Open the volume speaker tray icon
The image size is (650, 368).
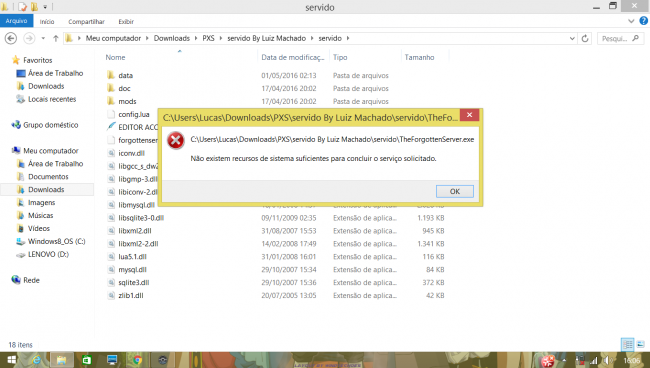pyautogui.click(x=607, y=361)
